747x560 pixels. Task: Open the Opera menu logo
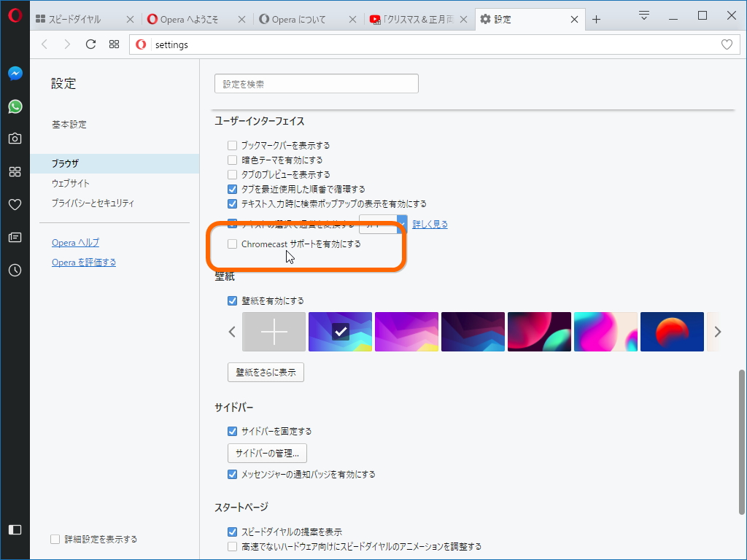tap(15, 15)
